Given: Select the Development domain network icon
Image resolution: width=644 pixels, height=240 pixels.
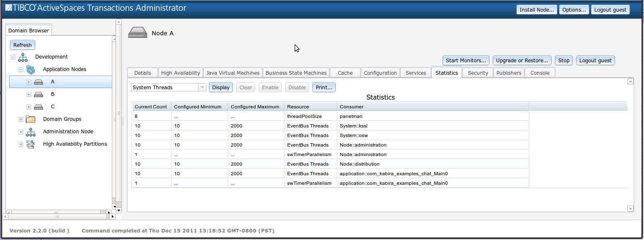Looking at the screenshot, I should 23,57.
